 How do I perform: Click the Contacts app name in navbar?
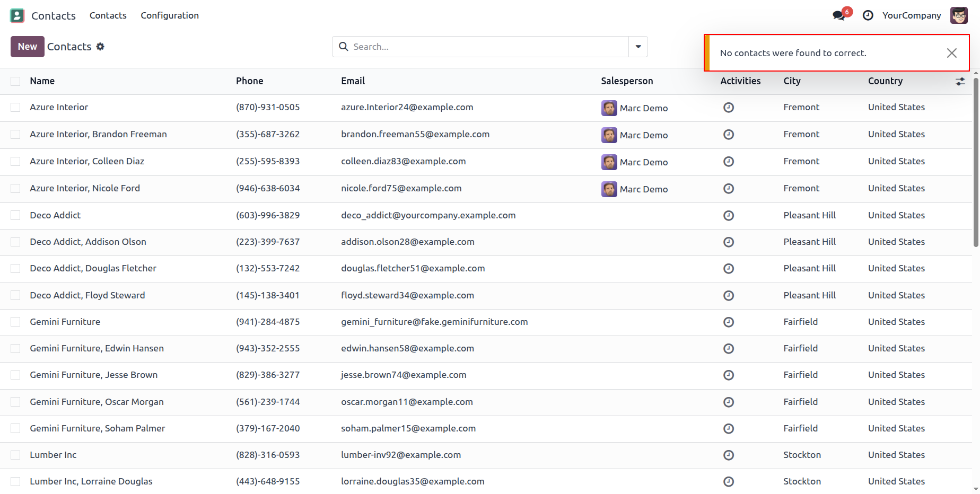(x=54, y=16)
